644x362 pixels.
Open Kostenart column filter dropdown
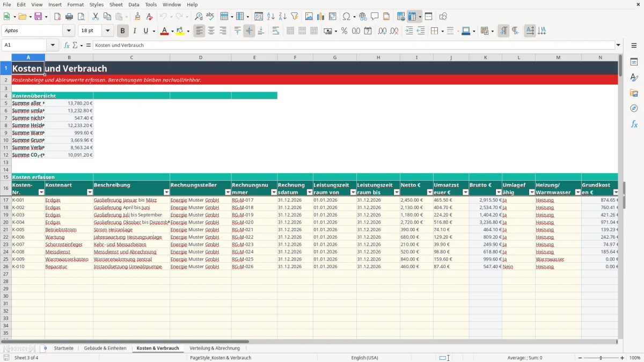pos(90,192)
